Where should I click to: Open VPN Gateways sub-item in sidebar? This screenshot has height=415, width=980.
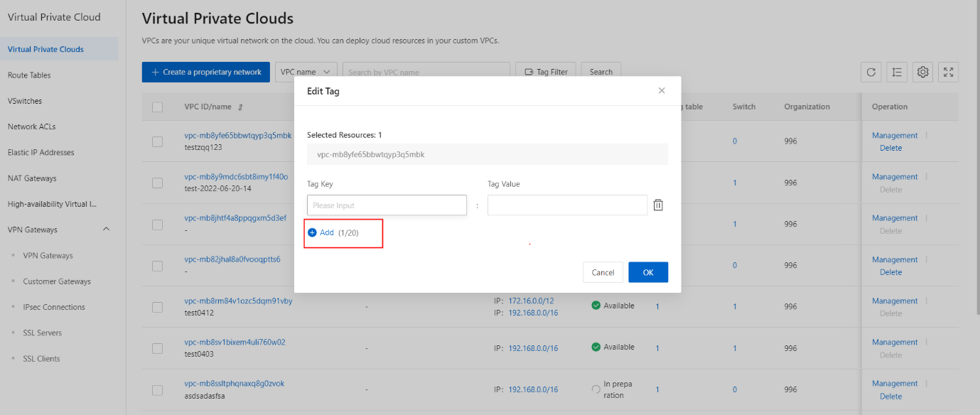48,255
